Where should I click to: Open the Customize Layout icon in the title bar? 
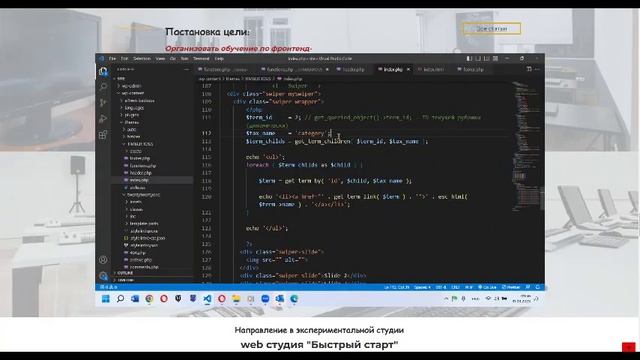tap(495, 59)
